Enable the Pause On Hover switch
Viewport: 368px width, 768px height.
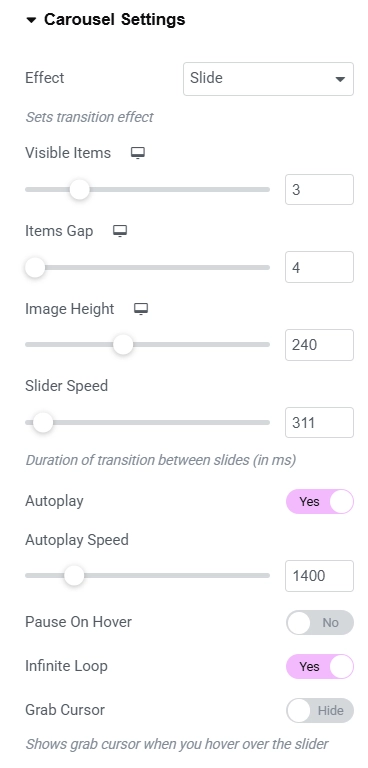coord(320,623)
